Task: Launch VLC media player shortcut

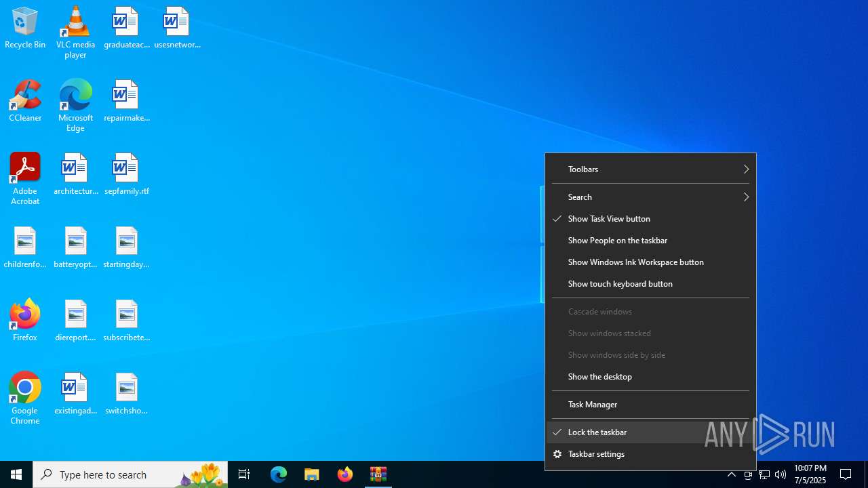Action: [75, 33]
